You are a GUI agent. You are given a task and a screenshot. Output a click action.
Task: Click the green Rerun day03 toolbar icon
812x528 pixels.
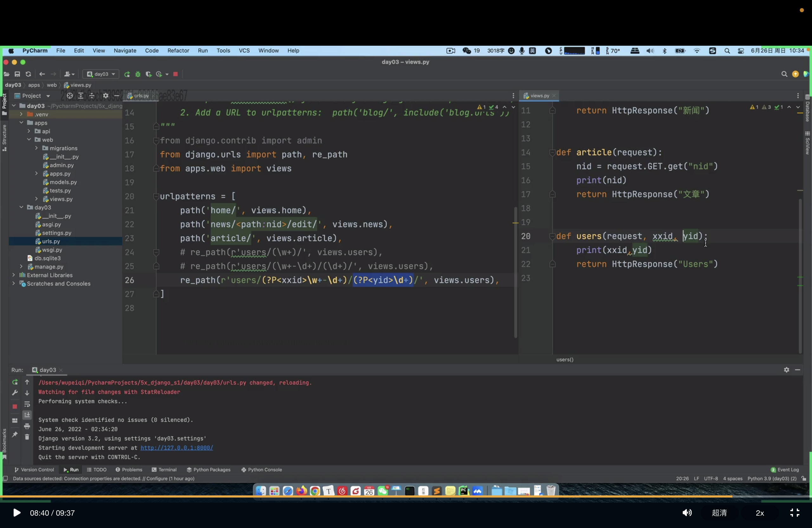coord(127,74)
